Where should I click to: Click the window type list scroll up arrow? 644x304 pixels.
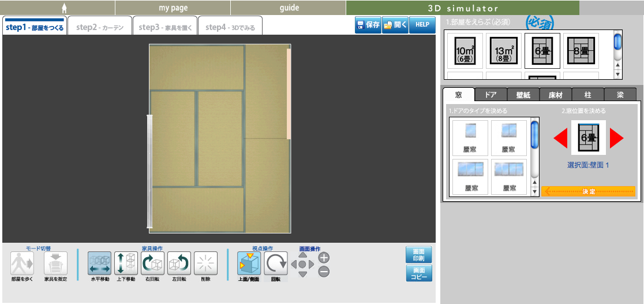pyautogui.click(x=534, y=182)
